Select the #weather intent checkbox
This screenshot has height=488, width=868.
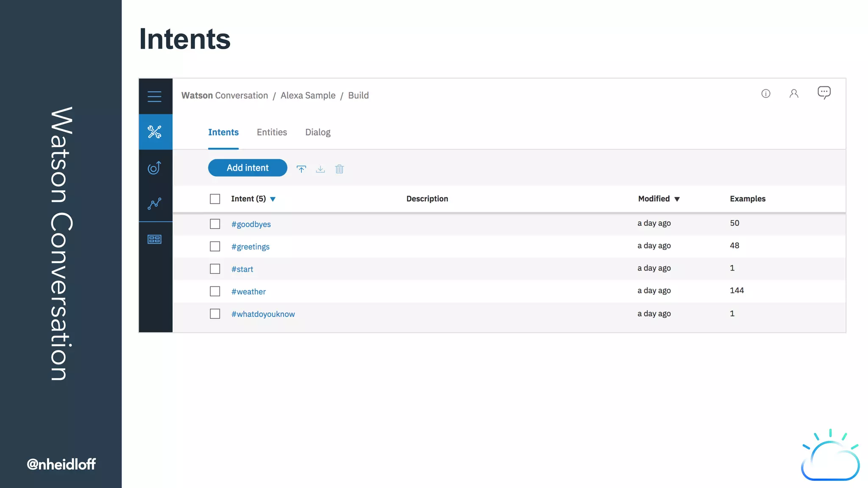click(215, 291)
